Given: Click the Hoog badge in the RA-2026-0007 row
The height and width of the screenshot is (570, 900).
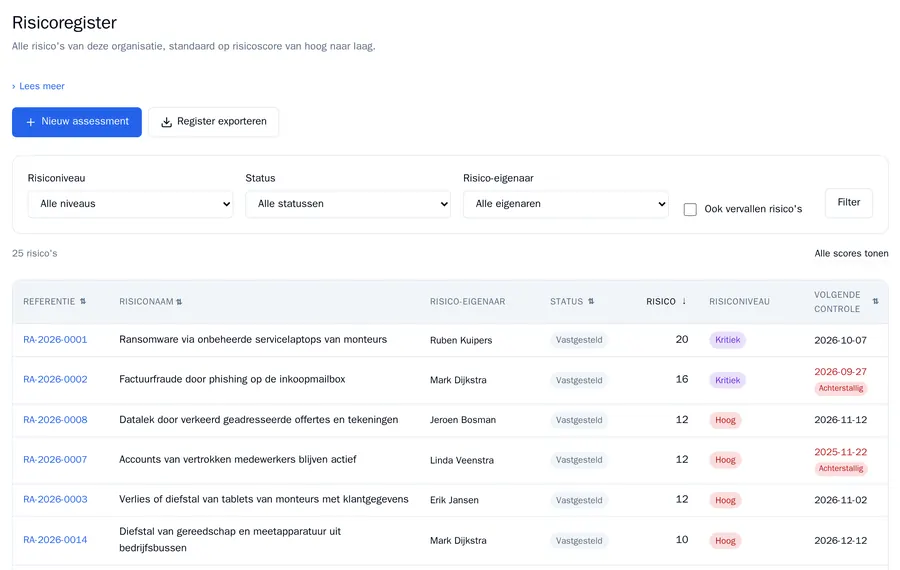Looking at the screenshot, I should pyautogui.click(x=725, y=460).
